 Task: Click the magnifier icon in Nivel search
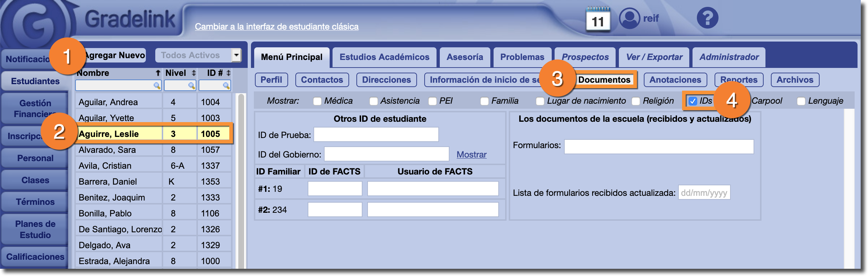pyautogui.click(x=191, y=86)
